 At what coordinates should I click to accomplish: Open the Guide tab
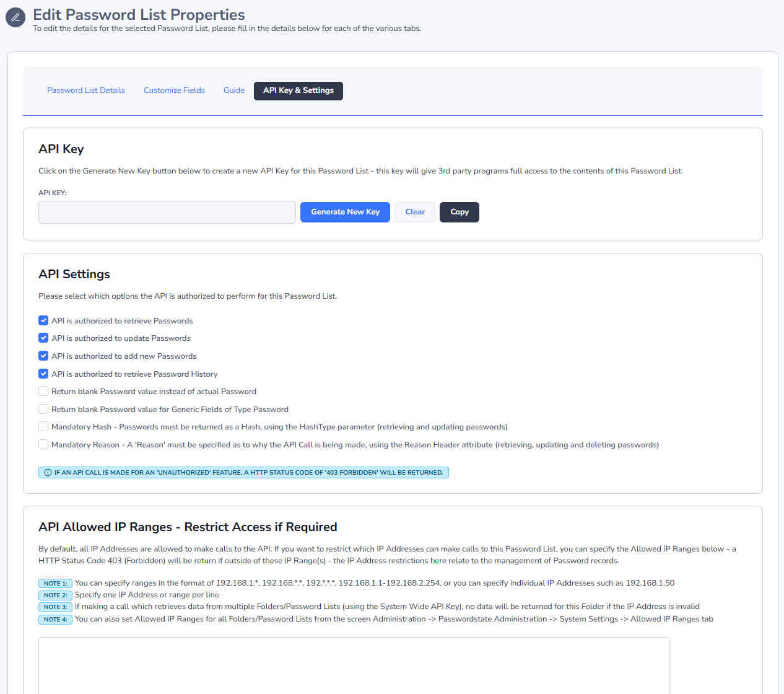click(234, 90)
